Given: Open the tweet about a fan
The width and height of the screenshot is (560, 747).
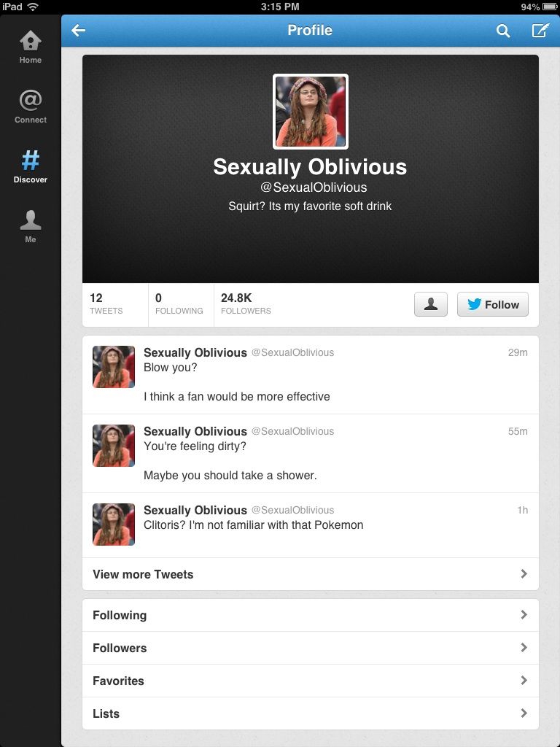Looking at the screenshot, I should [311, 374].
